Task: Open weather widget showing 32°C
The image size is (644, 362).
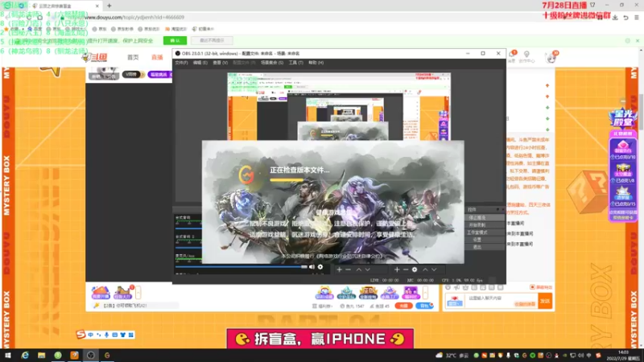Action: pos(452,356)
